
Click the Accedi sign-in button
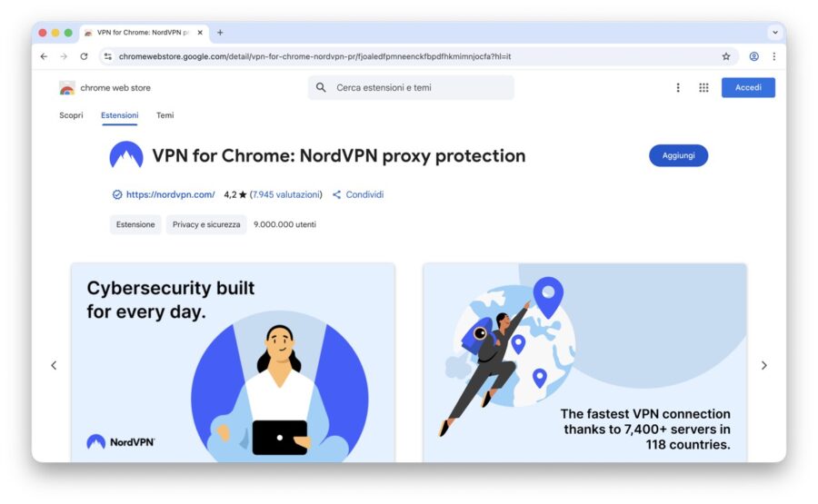pos(748,88)
